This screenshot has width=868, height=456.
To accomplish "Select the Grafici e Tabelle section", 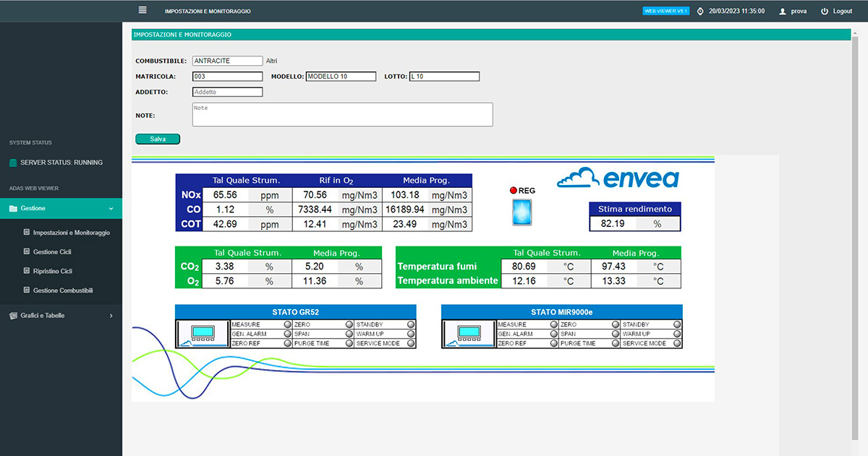I will click(61, 316).
